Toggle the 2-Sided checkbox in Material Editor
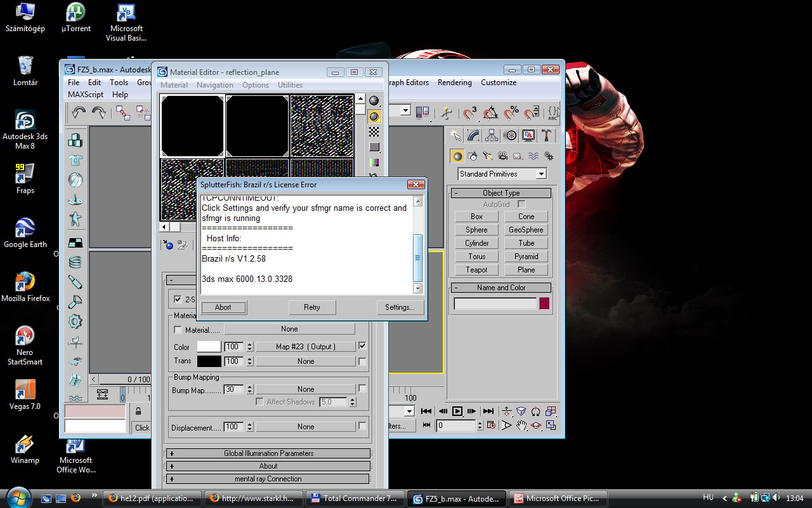 178,299
